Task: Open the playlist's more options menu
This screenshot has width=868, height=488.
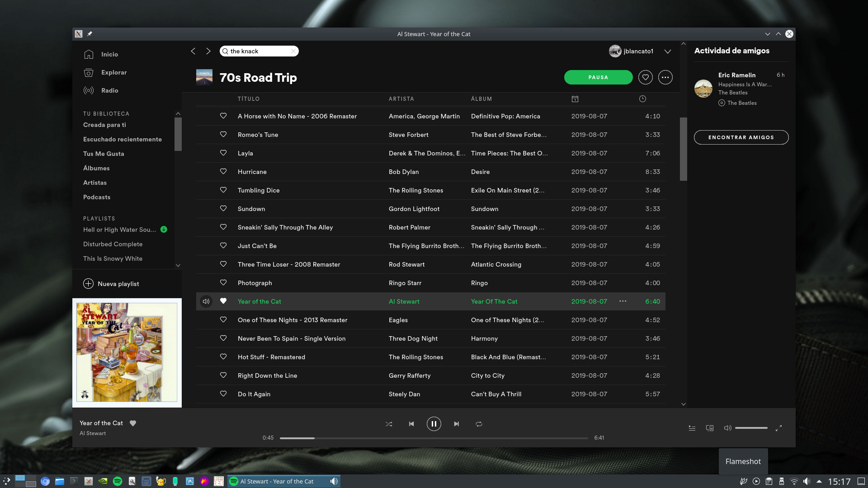Action: (x=665, y=77)
